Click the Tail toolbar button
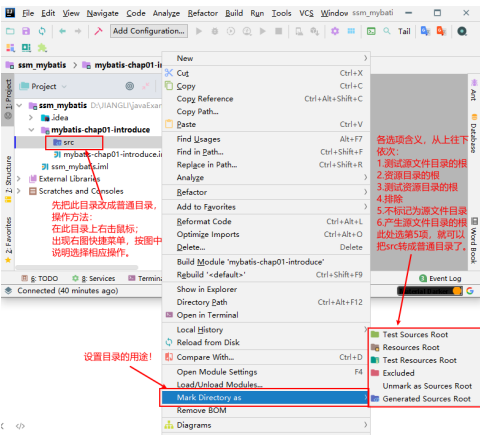Viewport: 480px width, 443px height. pos(404,32)
